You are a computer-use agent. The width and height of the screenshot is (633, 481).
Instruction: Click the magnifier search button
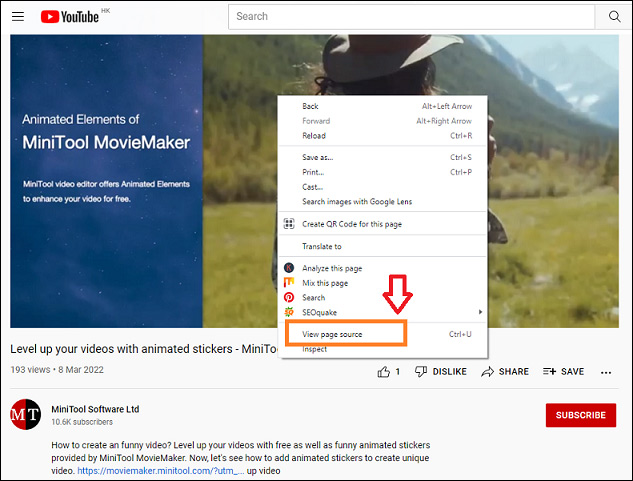point(614,17)
